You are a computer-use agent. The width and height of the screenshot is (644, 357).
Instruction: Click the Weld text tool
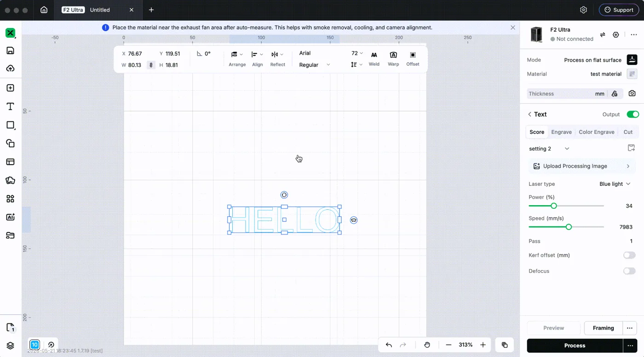[374, 58]
